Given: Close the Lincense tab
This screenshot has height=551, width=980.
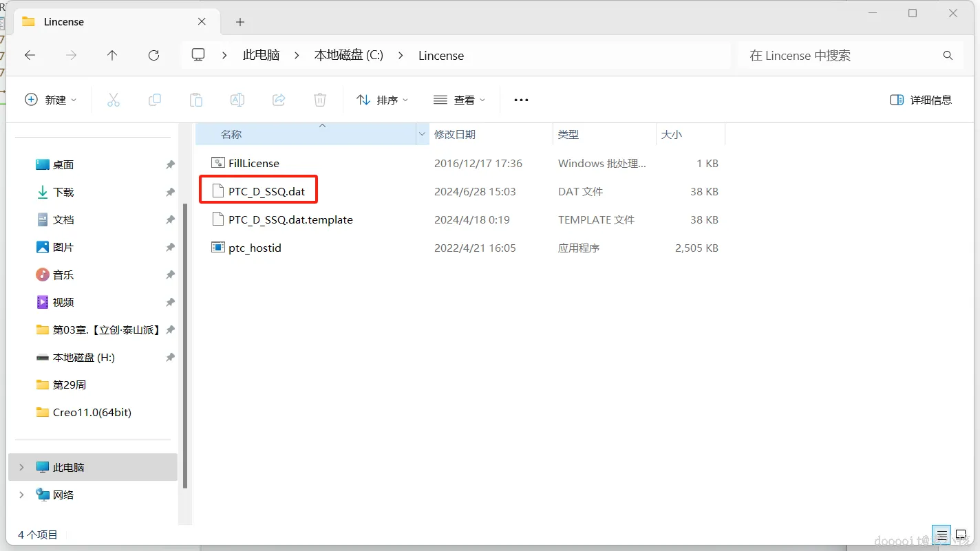Looking at the screenshot, I should (202, 21).
